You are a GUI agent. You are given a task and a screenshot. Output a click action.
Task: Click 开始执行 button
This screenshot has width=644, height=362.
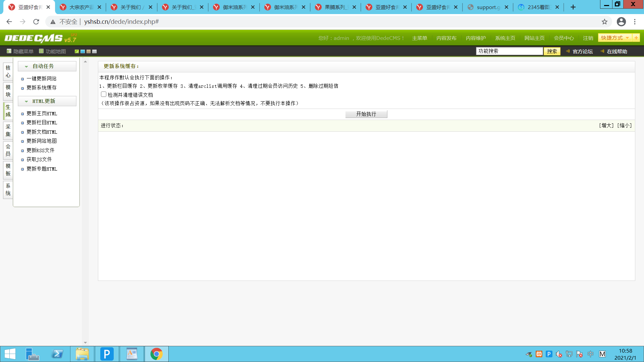366,114
